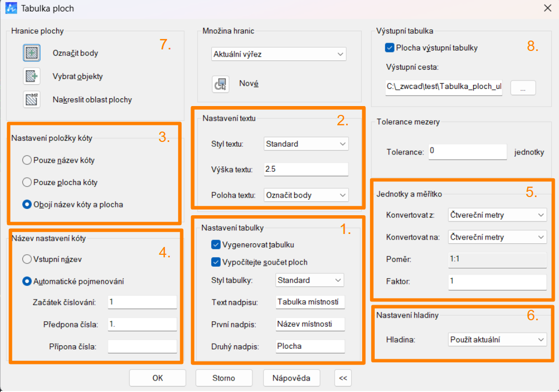Select Pouze plocha kóty option
This screenshot has width=559, height=392.
pos(27,182)
